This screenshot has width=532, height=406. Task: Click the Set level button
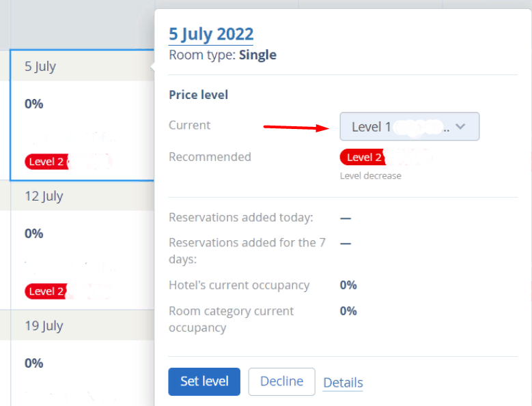coord(204,381)
